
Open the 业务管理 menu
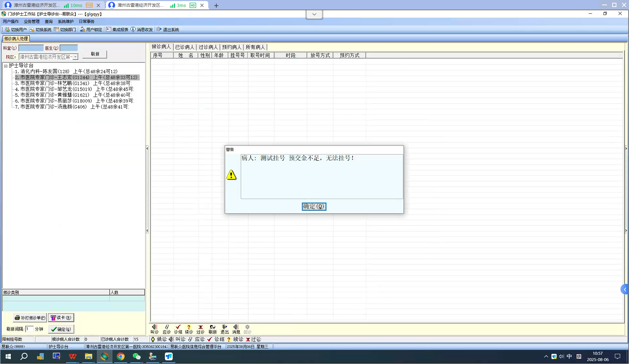tap(32, 22)
